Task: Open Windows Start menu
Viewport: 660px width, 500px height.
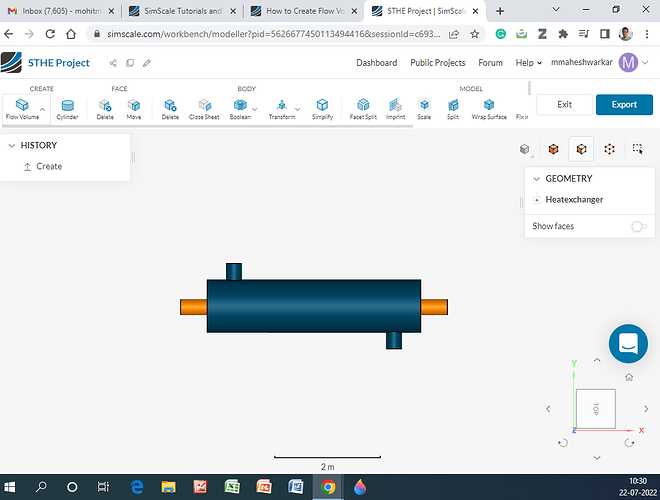Action: coord(9,487)
